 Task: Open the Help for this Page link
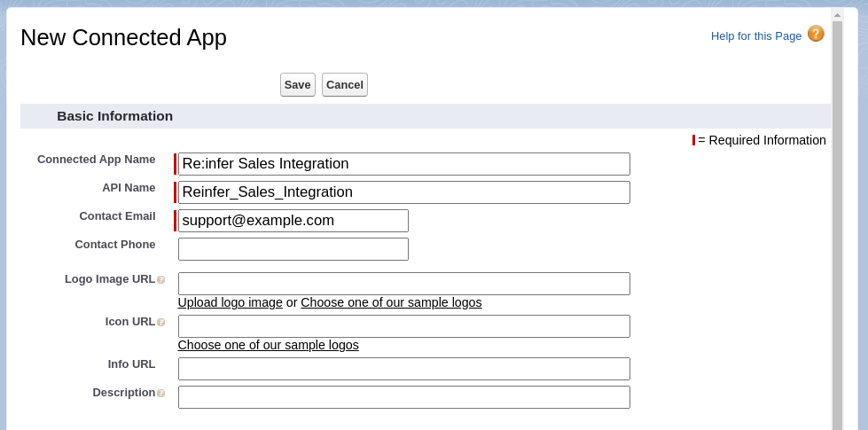[755, 36]
